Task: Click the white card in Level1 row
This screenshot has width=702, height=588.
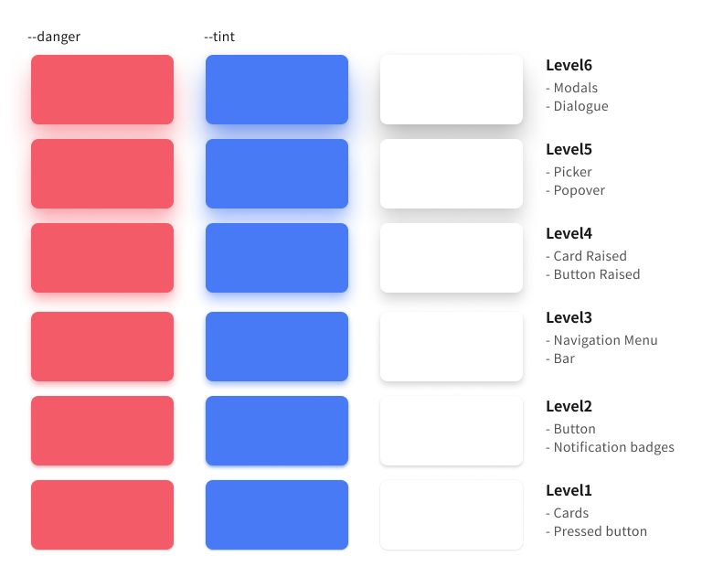Action: point(452,515)
